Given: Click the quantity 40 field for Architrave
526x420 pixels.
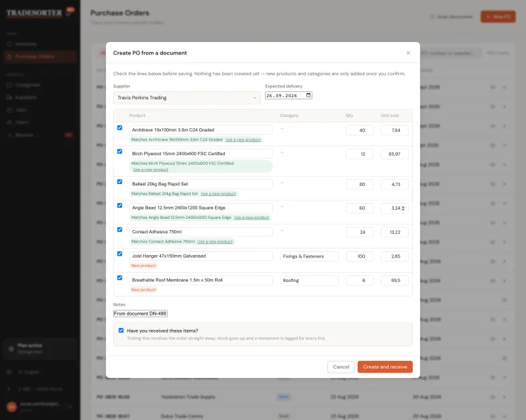Looking at the screenshot, I should 360,130.
